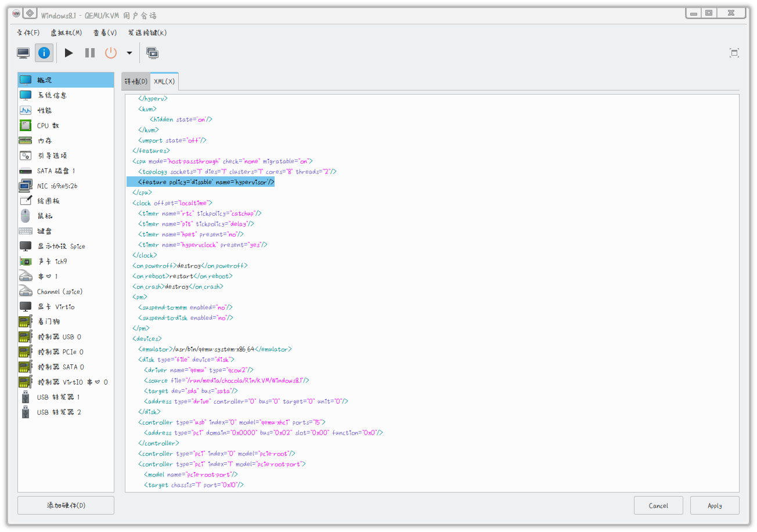This screenshot has width=757, height=532.
Task: Select Channel (spice) entry
Action: pyautogui.click(x=66, y=291)
